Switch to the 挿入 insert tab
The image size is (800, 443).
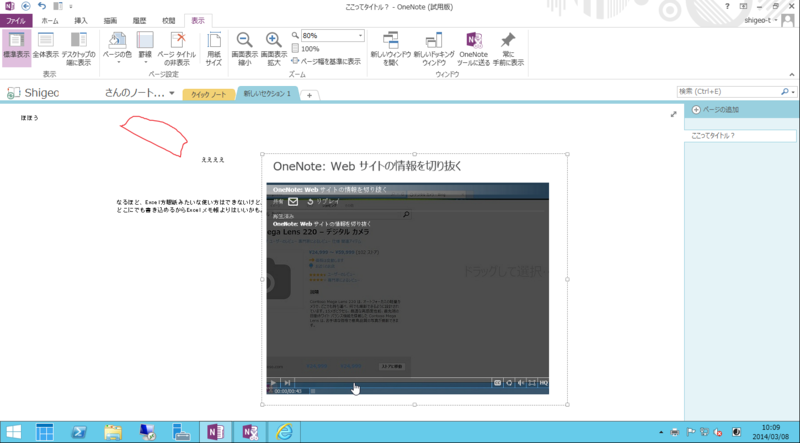pos(81,21)
